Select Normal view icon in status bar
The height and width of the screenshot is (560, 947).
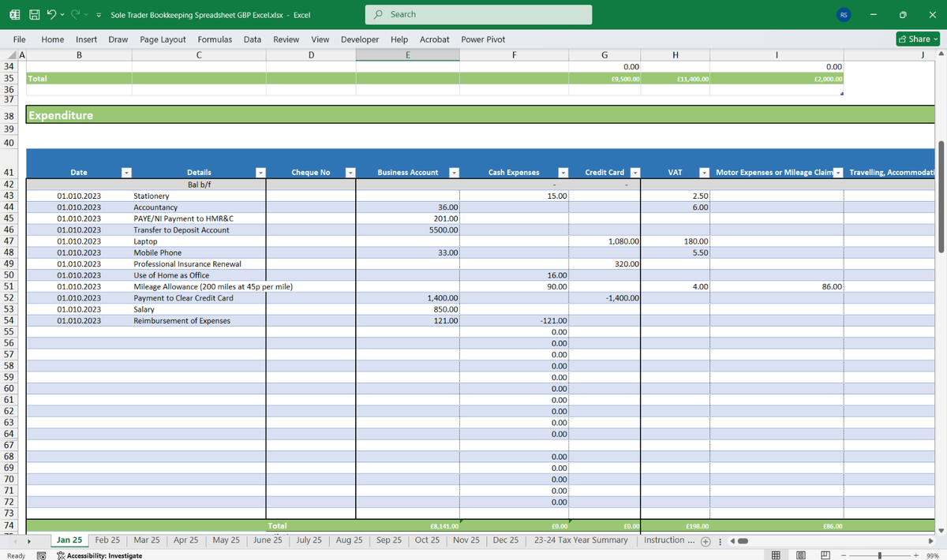tap(776, 555)
